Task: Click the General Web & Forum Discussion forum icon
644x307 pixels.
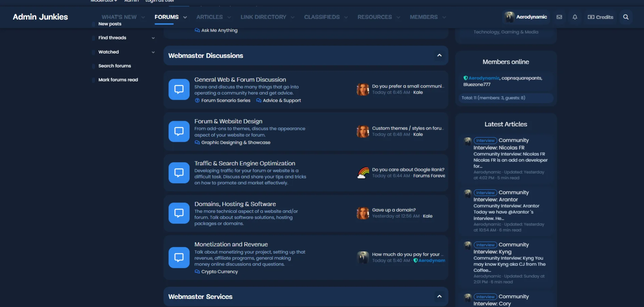Action: click(179, 90)
